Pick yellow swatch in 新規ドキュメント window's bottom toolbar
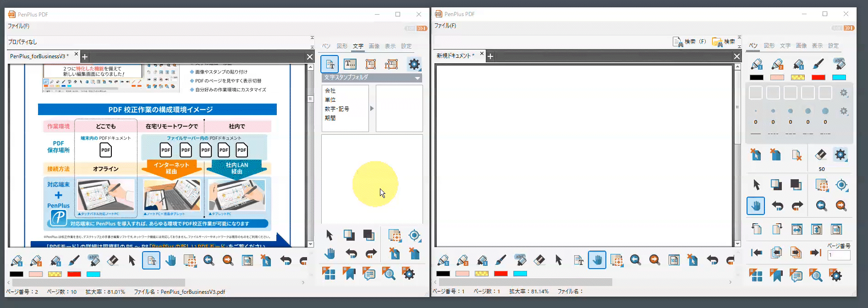 pos(482,274)
